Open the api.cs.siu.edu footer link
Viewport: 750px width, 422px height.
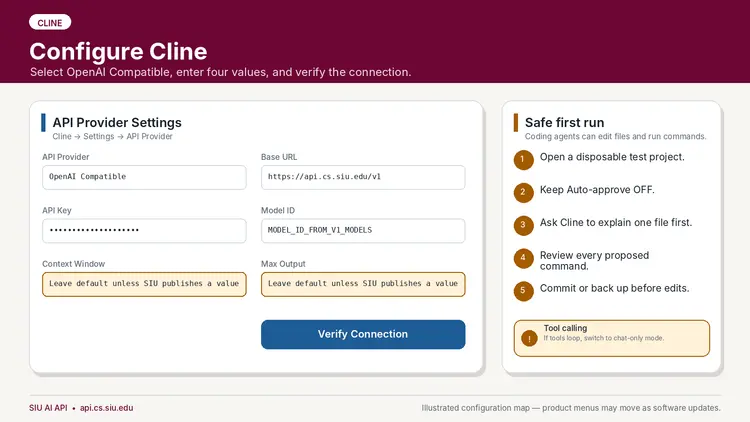tap(107, 408)
